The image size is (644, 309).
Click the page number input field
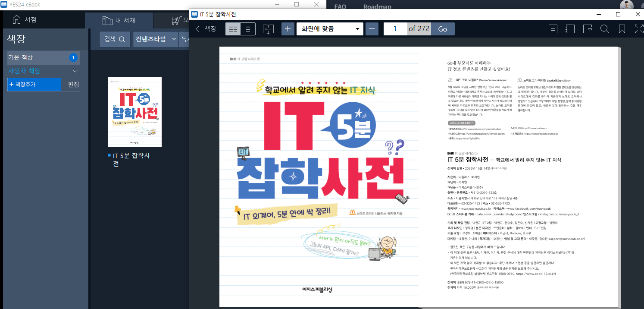[395, 29]
